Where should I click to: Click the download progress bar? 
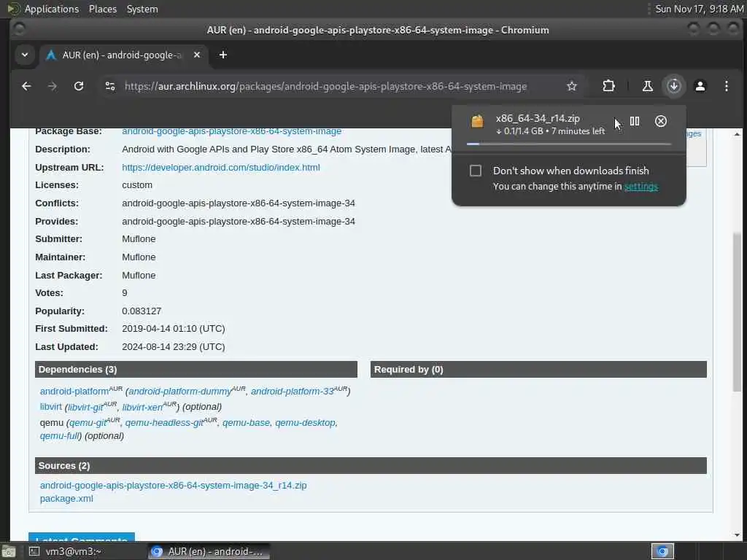(569, 144)
